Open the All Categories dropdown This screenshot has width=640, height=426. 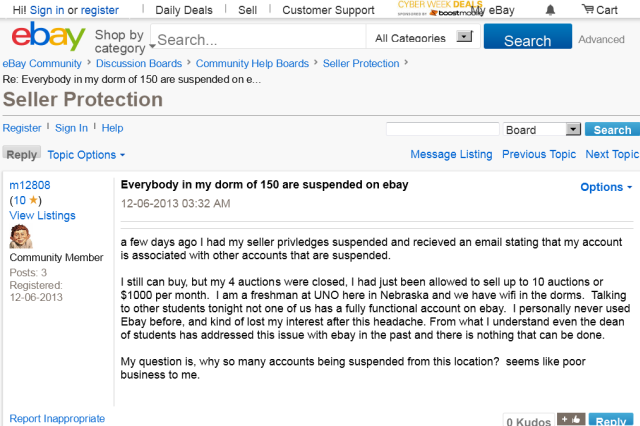pyautogui.click(x=423, y=38)
